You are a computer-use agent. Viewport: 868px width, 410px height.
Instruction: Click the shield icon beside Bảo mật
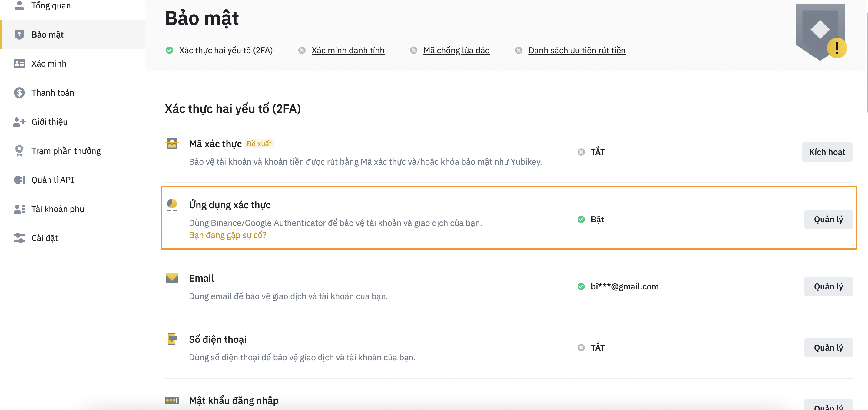19,35
